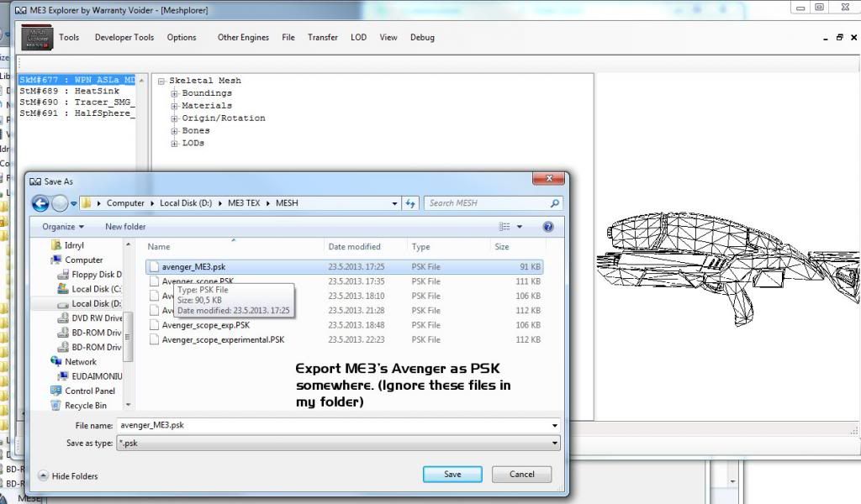Expand the Bones tree node
This screenshot has width=861, height=504.
(x=174, y=131)
